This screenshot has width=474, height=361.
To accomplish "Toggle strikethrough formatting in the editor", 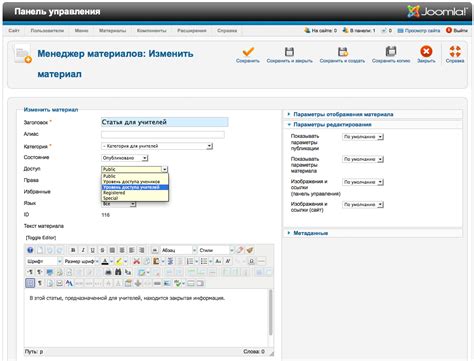I will tap(102, 250).
